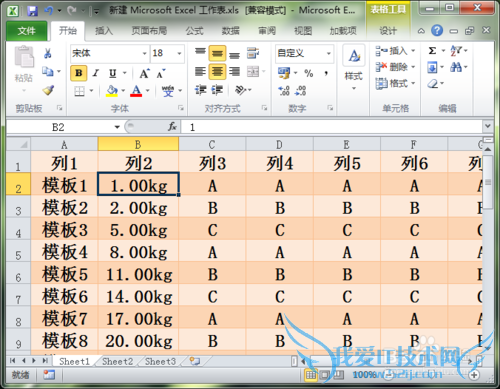This screenshot has width=500, height=389.
Task: Click the Cut scissors icon
Action: click(48, 53)
